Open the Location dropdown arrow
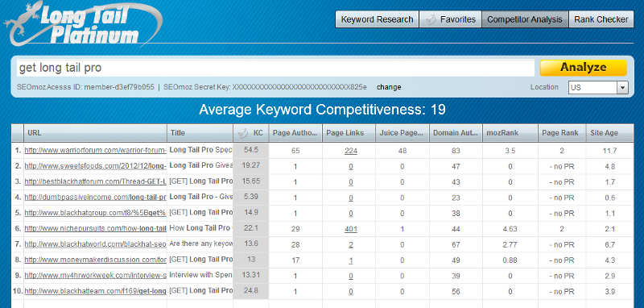The image size is (644, 308). pyautogui.click(x=622, y=88)
